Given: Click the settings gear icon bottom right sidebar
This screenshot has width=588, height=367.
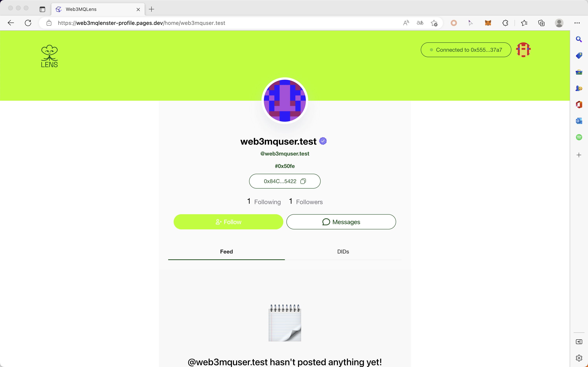Looking at the screenshot, I should (x=579, y=358).
